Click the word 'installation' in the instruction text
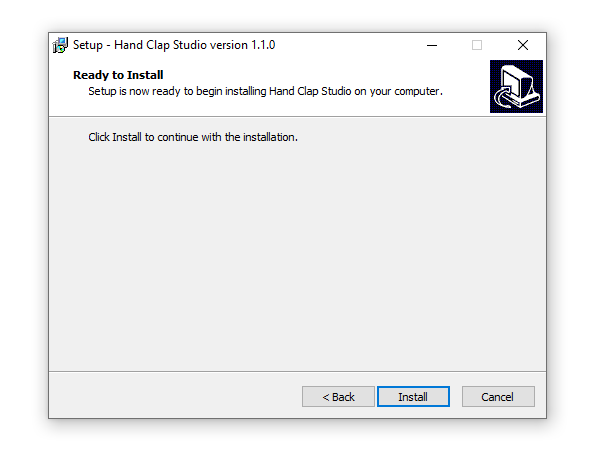 click(x=269, y=137)
